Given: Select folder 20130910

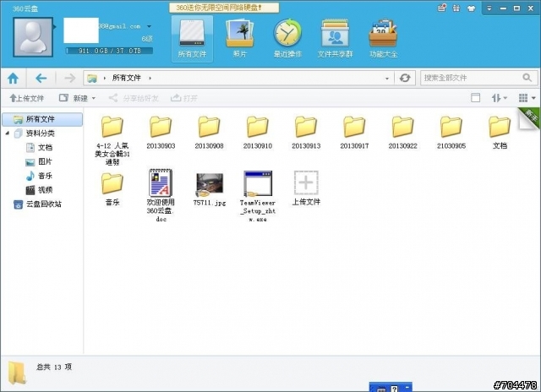Looking at the screenshot, I should 257,133.
